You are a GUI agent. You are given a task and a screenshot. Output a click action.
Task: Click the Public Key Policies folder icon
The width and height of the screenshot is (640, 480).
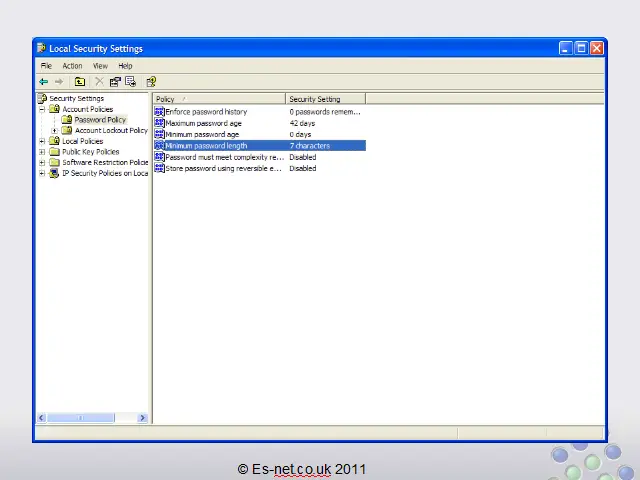(54, 151)
